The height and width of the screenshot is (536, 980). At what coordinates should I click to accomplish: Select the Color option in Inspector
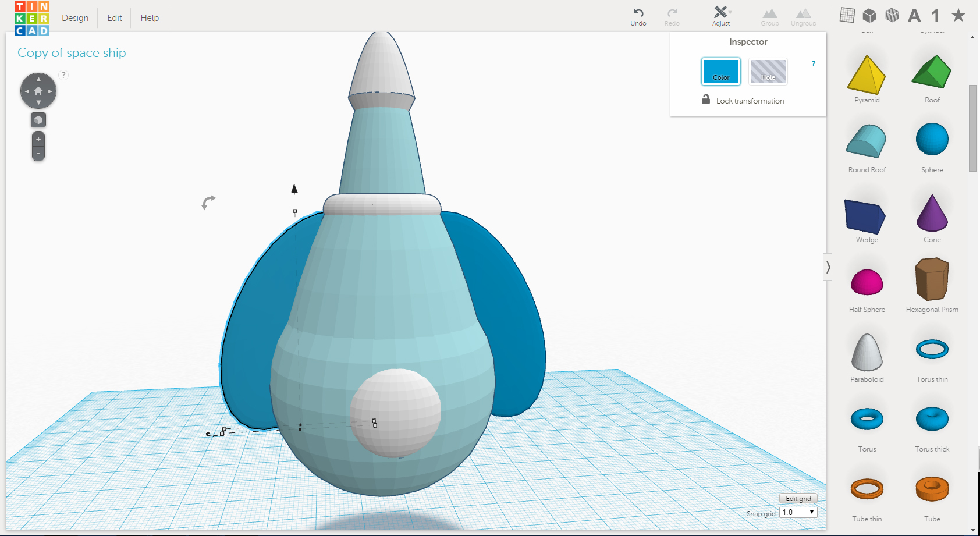click(x=721, y=72)
